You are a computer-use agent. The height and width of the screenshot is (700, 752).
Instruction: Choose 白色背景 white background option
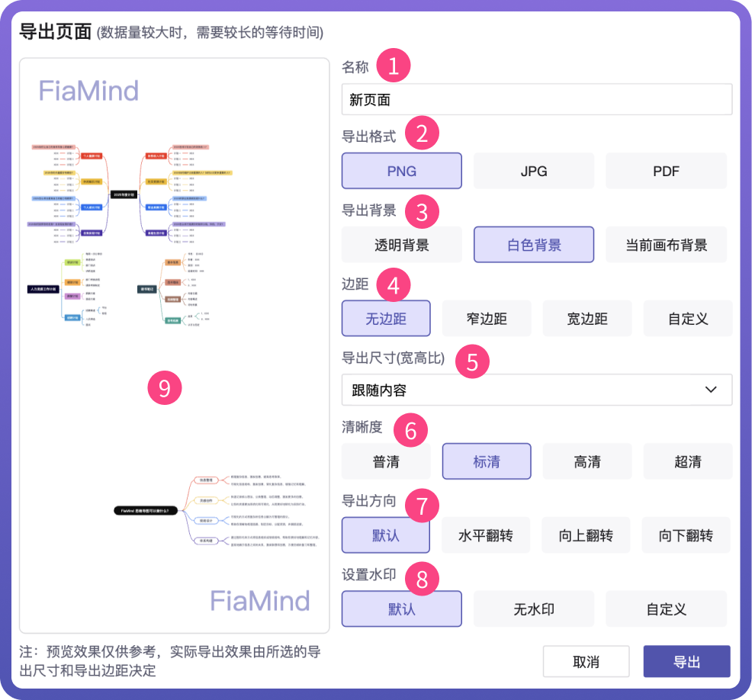(533, 245)
